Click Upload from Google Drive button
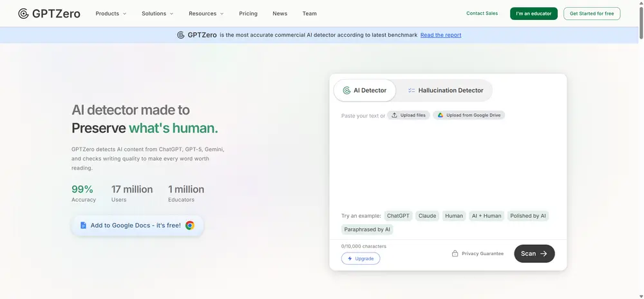Viewport: 644px width, 299px height. 469,115
